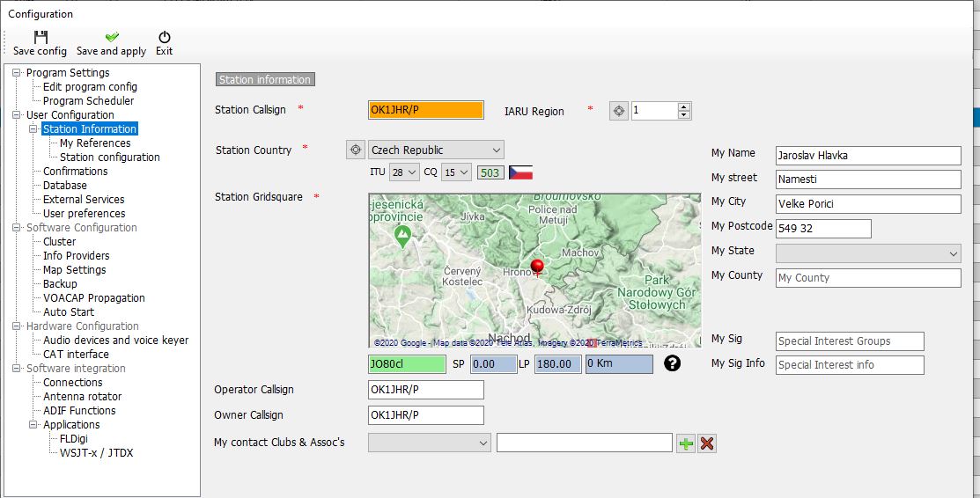This screenshot has height=498, width=980.
Task: Click the black question mark help icon
Action: pyautogui.click(x=672, y=363)
